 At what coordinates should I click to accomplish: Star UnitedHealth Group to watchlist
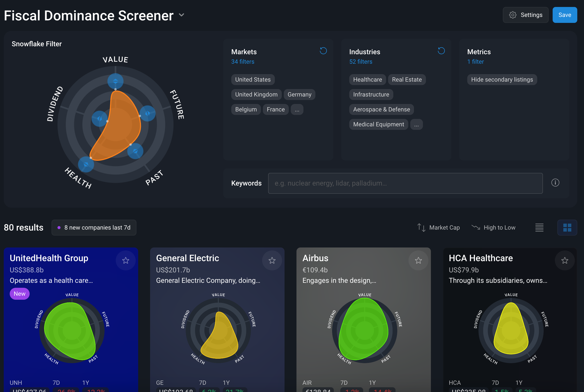[126, 260]
